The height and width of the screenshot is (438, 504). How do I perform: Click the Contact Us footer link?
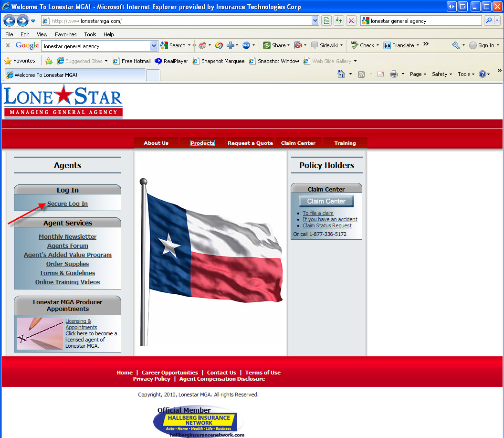pyautogui.click(x=221, y=373)
